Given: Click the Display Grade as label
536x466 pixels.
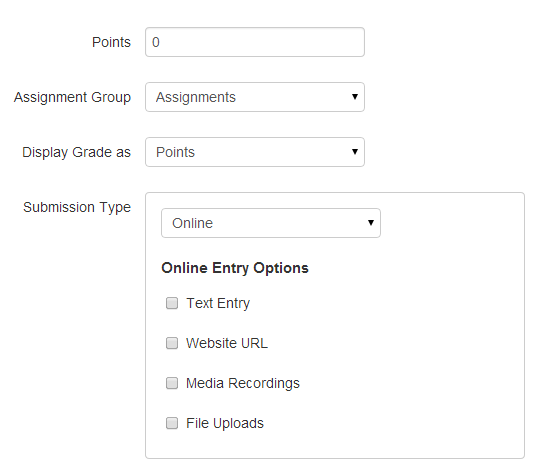Looking at the screenshot, I should tap(77, 153).
